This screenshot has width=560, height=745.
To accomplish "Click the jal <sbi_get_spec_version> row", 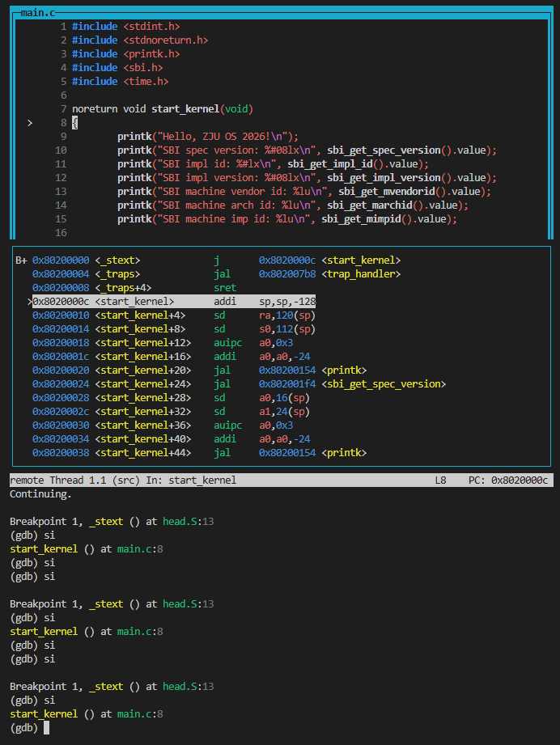I will (239, 384).
